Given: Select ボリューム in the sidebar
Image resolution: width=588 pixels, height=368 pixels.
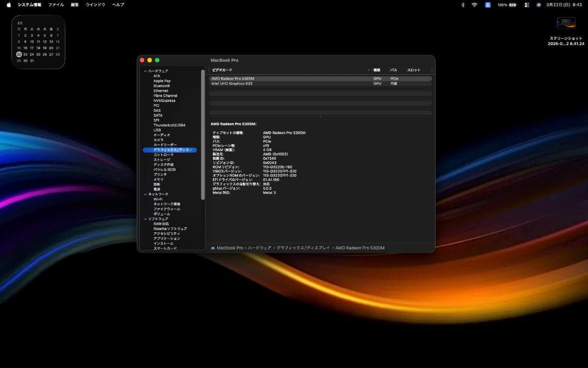Looking at the screenshot, I should click(x=162, y=214).
